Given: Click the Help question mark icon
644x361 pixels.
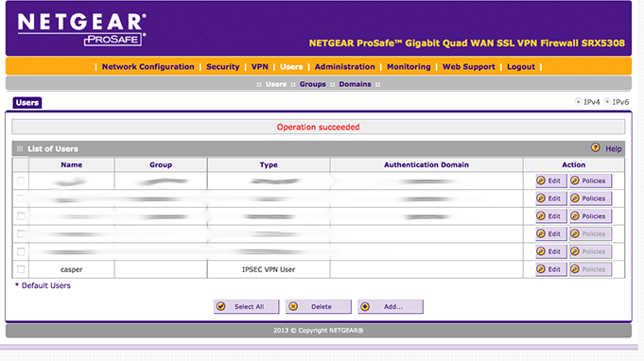Looking at the screenshot, I should tap(596, 147).
